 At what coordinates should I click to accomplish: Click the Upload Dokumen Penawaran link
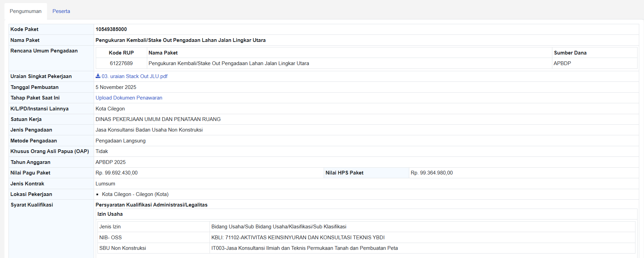coord(129,98)
